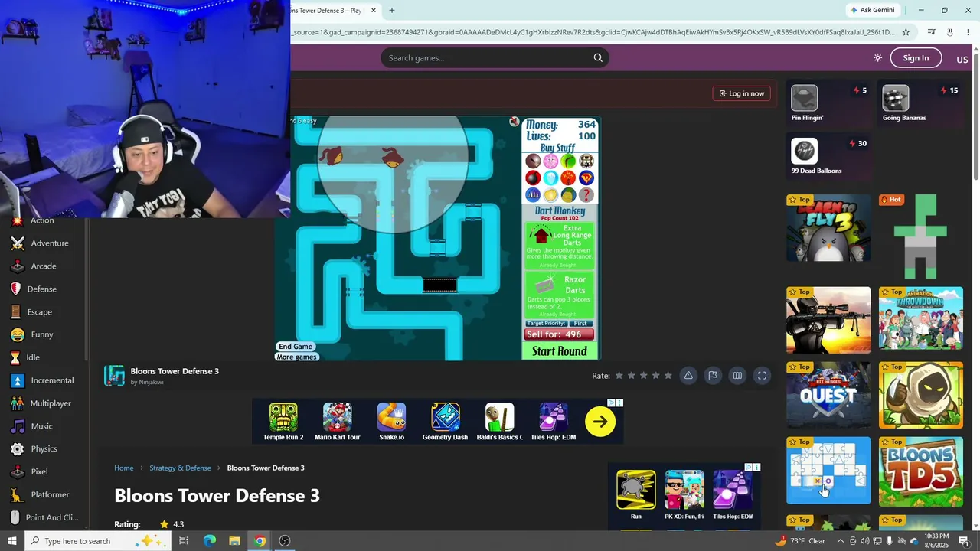
Task: Open the Physics category
Action: (42, 449)
